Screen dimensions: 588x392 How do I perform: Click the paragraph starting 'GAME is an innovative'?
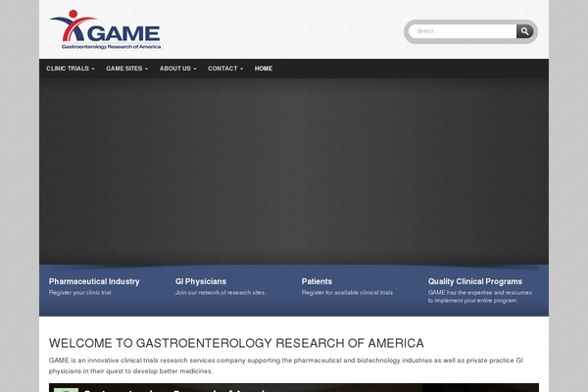click(286, 366)
